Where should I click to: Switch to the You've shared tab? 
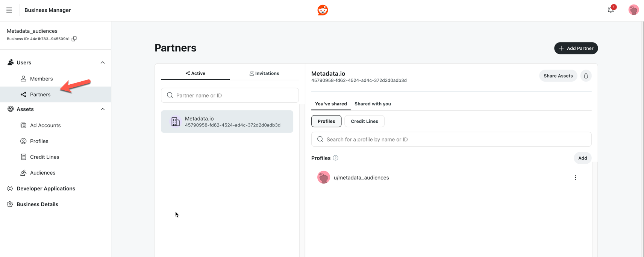point(331,104)
